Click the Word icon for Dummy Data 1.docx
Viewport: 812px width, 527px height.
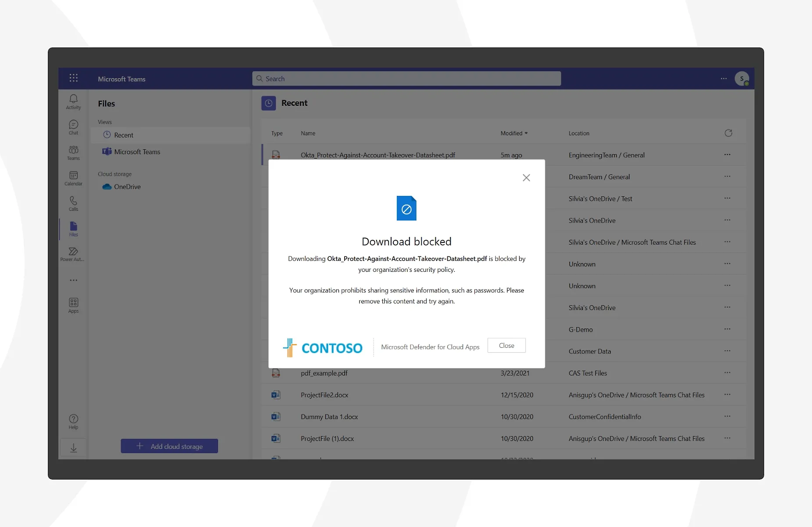pos(276,417)
